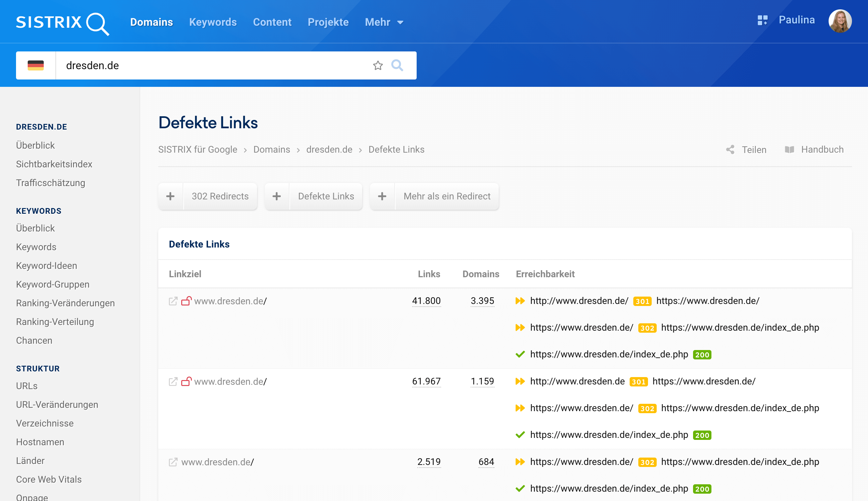Click the Domains breadcrumb link
The image size is (868, 501).
click(271, 150)
